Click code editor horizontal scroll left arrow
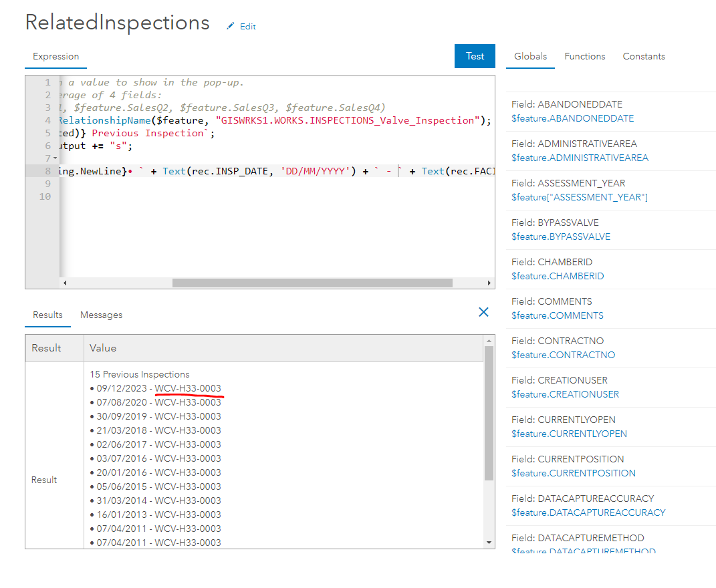 65,283
